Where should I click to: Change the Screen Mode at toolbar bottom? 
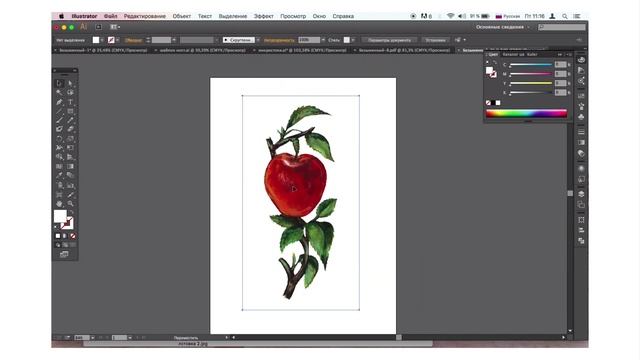point(64,254)
